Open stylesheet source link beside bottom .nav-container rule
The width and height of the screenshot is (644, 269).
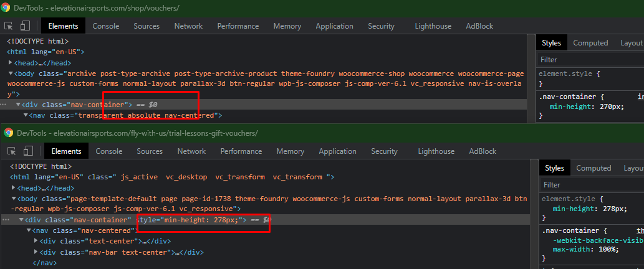click(x=640, y=230)
